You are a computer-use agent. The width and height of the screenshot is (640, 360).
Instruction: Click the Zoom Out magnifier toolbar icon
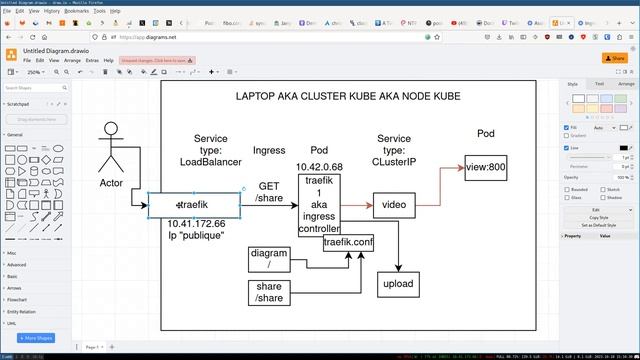tap(67, 72)
